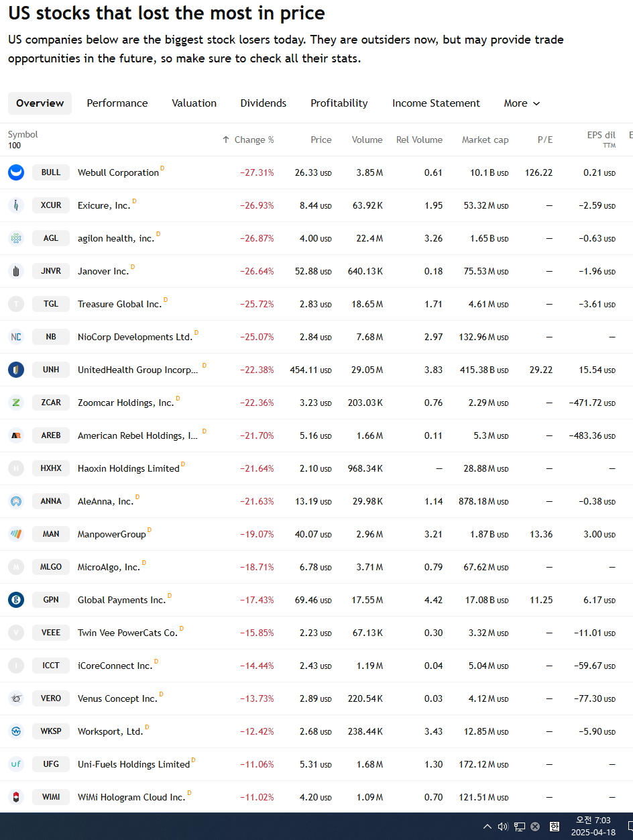This screenshot has height=840, width=633.
Task: Switch to the Valuation tab
Action: 194,103
